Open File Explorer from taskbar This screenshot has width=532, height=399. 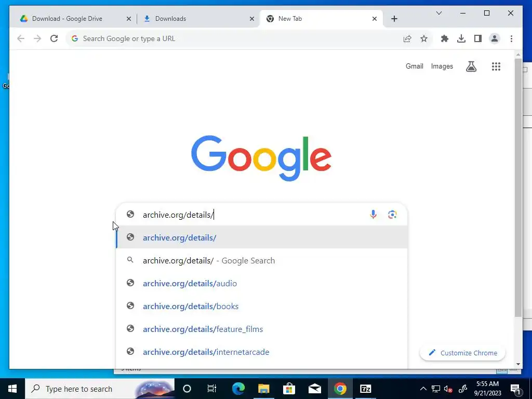point(263,389)
